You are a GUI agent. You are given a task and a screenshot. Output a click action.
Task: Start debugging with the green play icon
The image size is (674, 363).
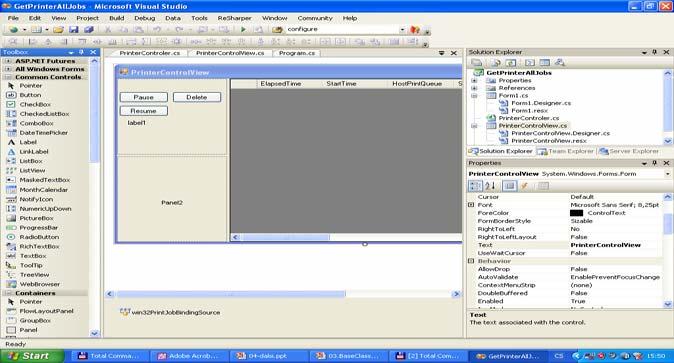[243, 30]
